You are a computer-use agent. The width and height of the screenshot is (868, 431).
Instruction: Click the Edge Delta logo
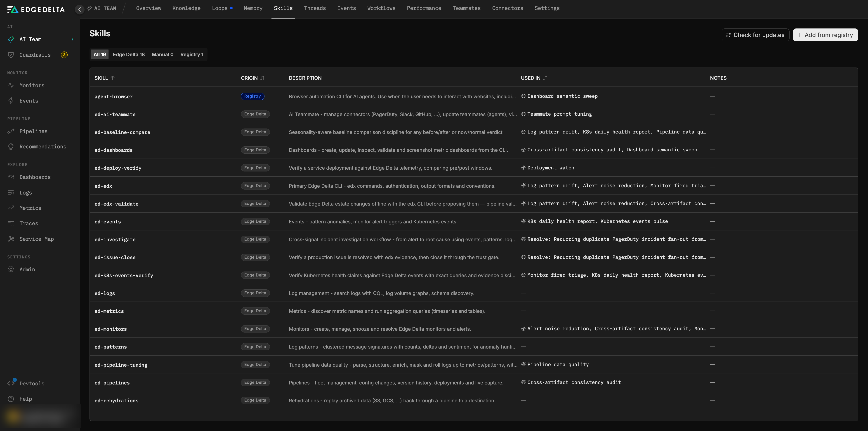coord(36,9)
